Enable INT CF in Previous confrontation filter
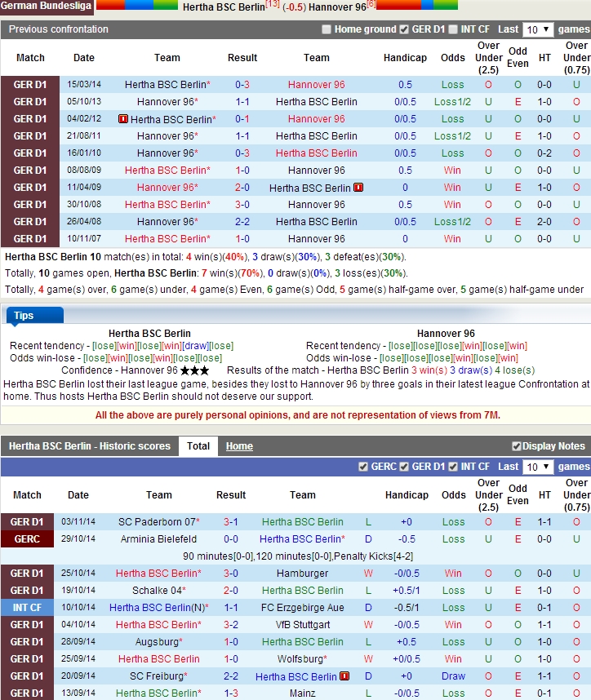The width and height of the screenshot is (591, 700). click(x=453, y=29)
